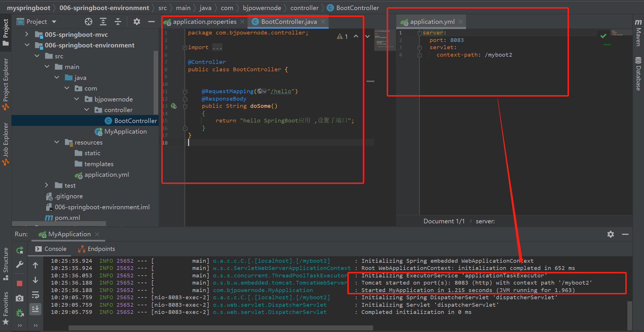
Task: Click Expand All icon in Project toolbar
Action: (103, 22)
